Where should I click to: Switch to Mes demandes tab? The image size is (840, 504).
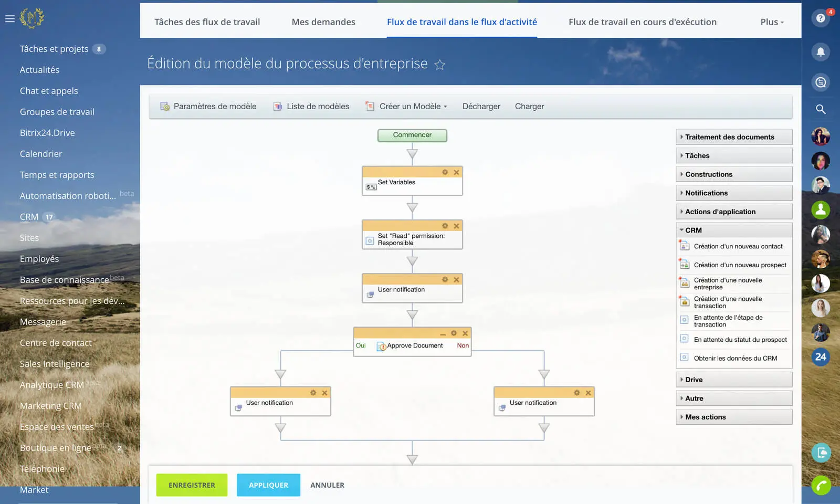323,22
